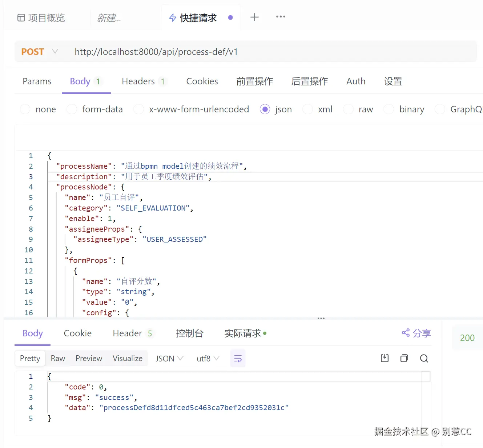This screenshot has height=448, width=483.
Task: Click the "enable": 1 line in body
Action: pos(90,219)
